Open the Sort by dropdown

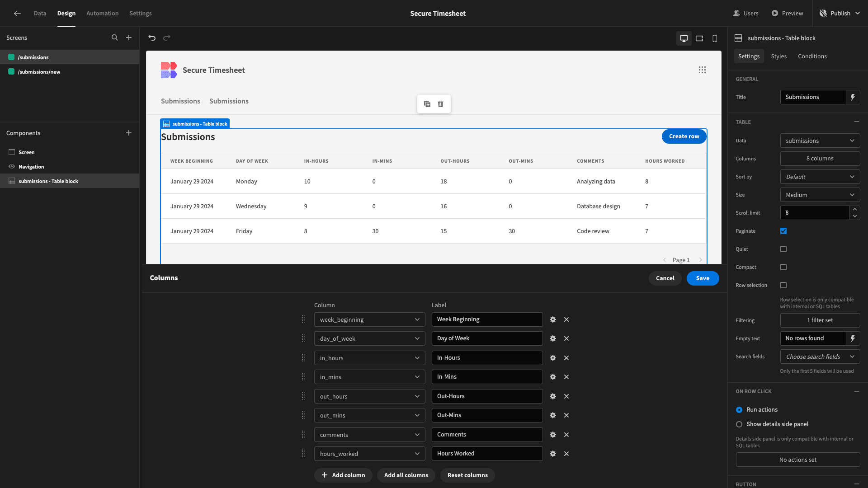820,177
